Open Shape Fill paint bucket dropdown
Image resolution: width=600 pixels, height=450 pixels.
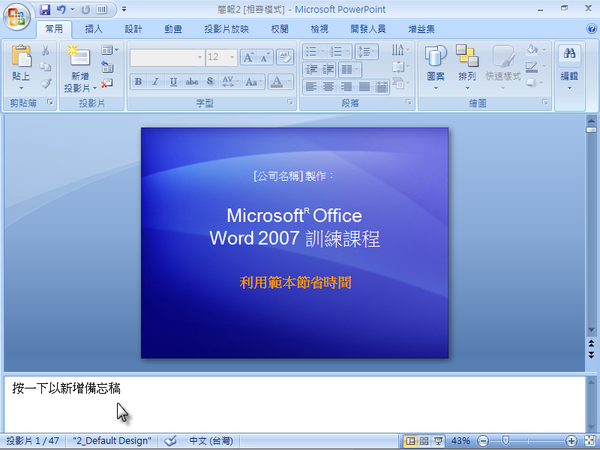(535, 50)
